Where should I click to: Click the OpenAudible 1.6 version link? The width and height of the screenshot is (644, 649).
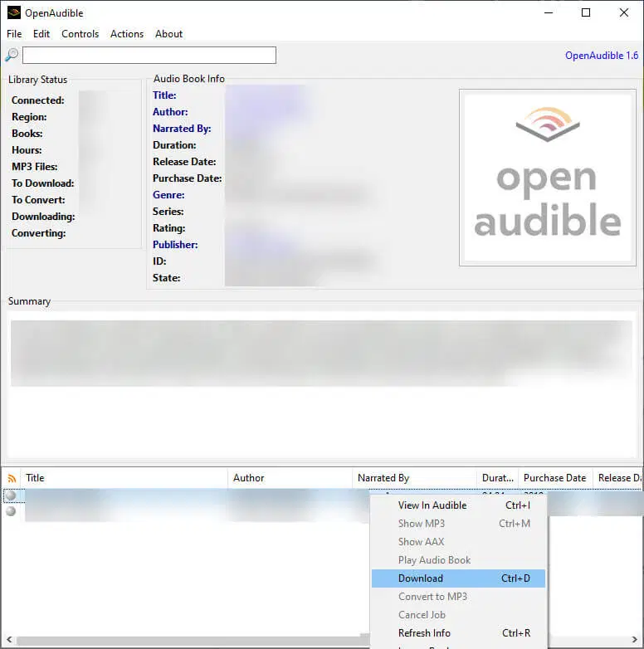click(602, 56)
